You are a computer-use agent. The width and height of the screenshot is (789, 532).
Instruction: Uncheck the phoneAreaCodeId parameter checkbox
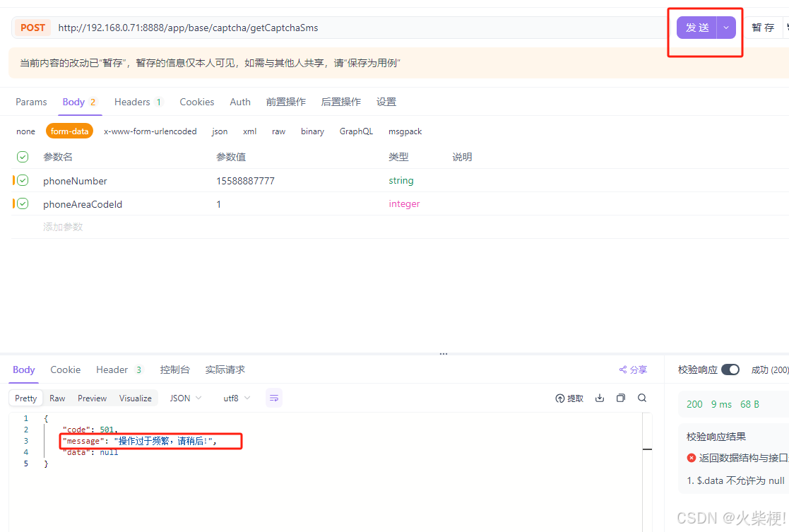point(23,203)
